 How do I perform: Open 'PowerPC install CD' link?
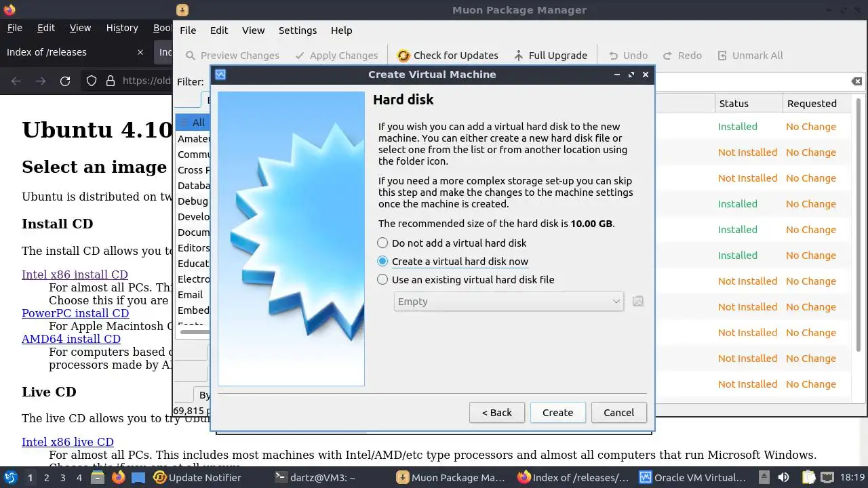75,313
